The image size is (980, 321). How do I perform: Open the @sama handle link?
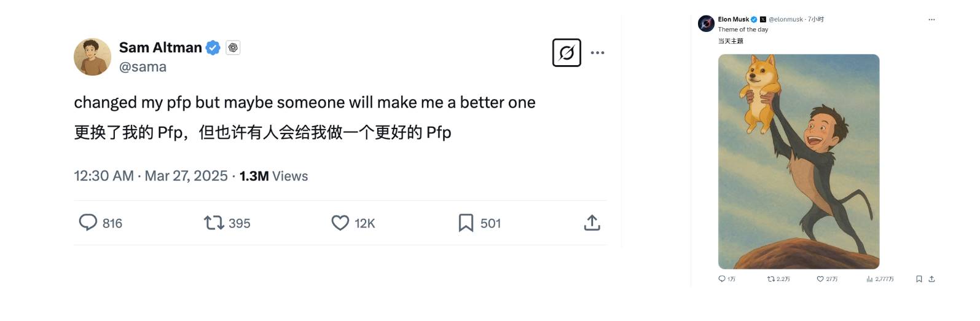pos(143,67)
